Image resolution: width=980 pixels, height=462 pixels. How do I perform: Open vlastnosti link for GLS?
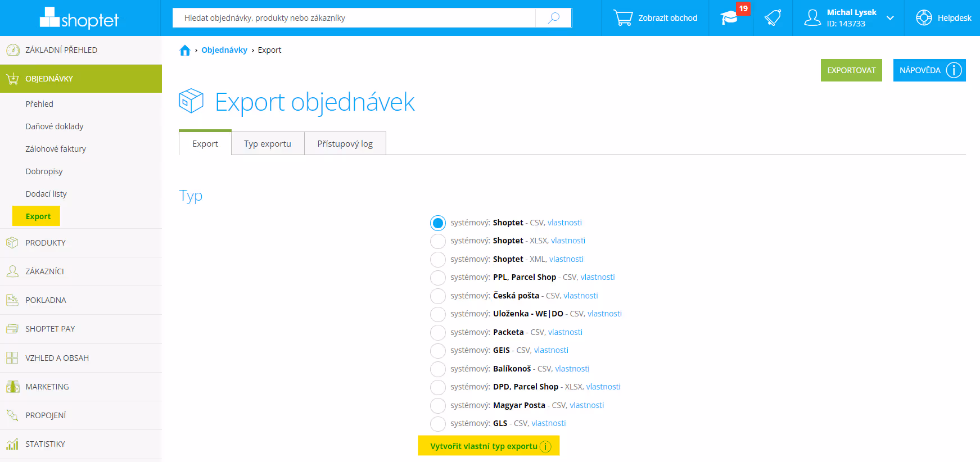[549, 423]
